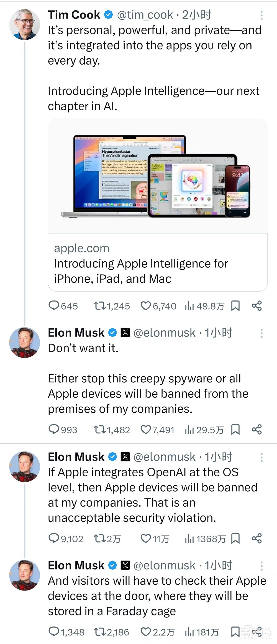Open view count of Tim Cook's tweet

pyautogui.click(x=189, y=306)
